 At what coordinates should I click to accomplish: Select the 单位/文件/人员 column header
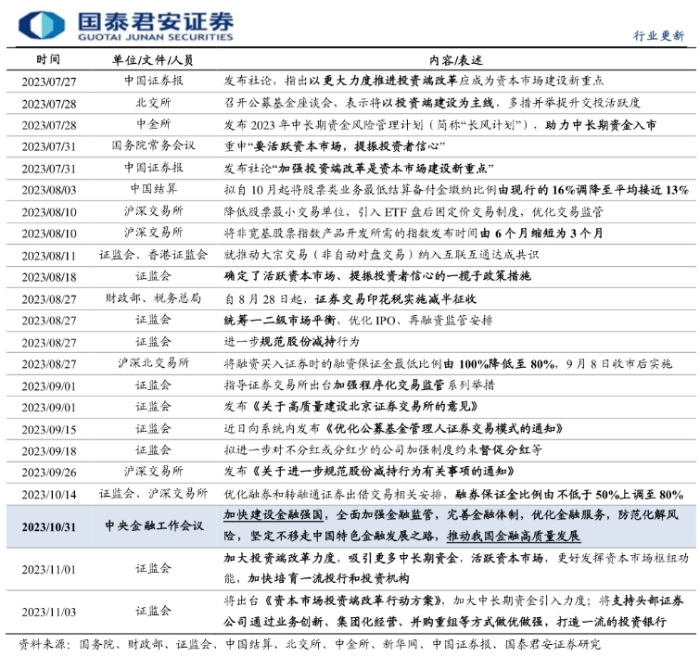click(x=153, y=59)
